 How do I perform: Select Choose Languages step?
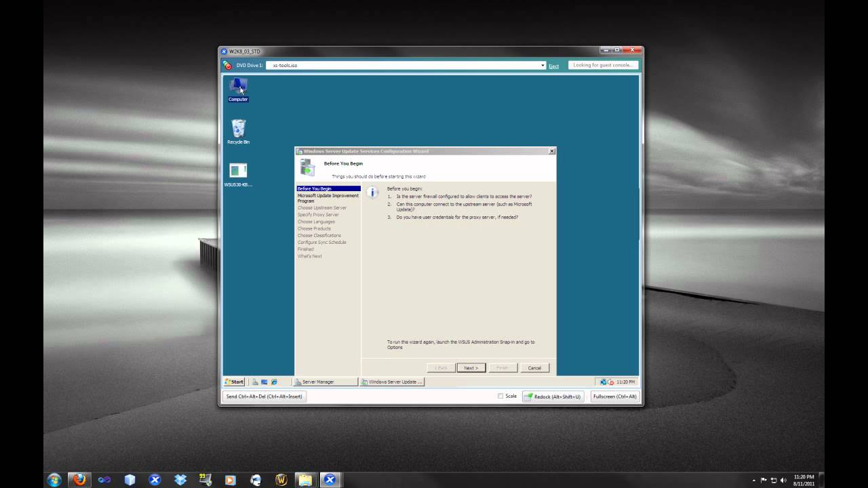[x=316, y=222]
